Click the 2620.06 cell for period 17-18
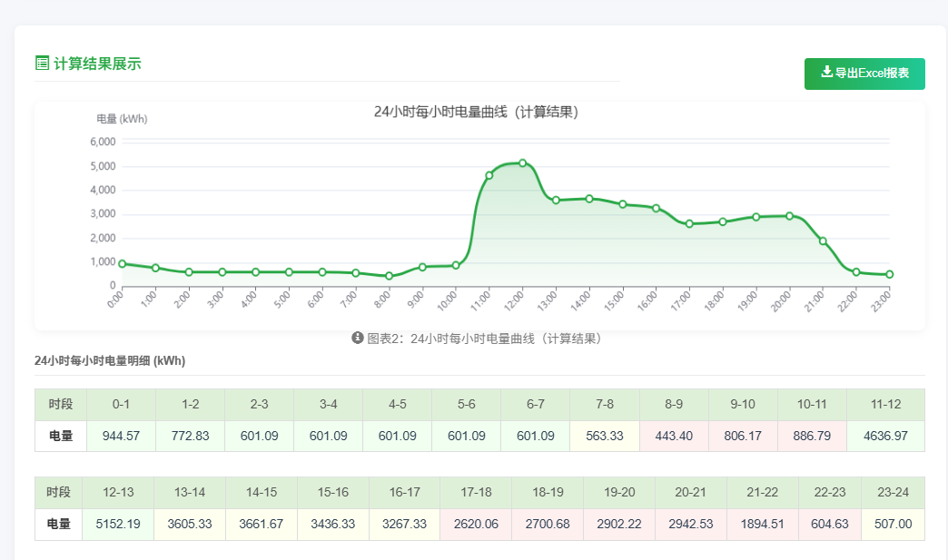948x560 pixels. click(x=476, y=525)
